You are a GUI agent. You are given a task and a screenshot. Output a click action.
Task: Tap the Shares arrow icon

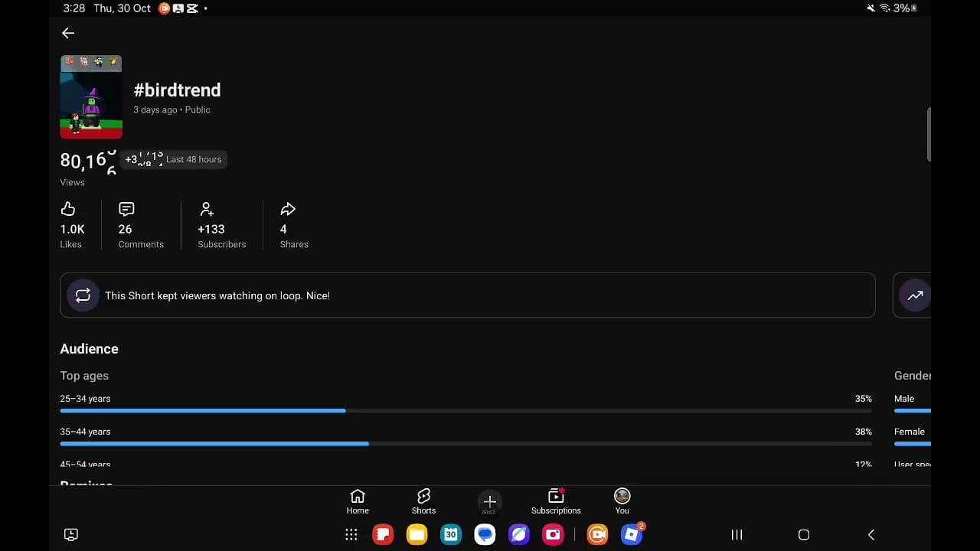pos(288,209)
